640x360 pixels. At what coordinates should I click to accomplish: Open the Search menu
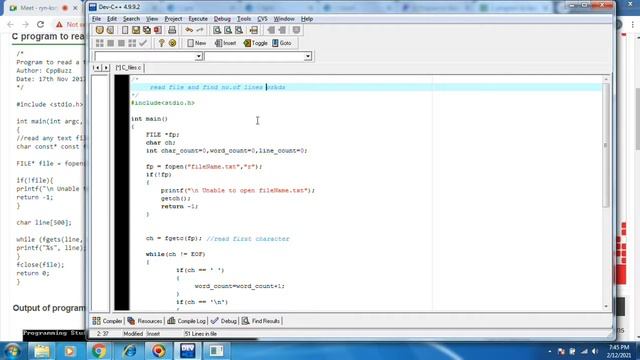131,19
